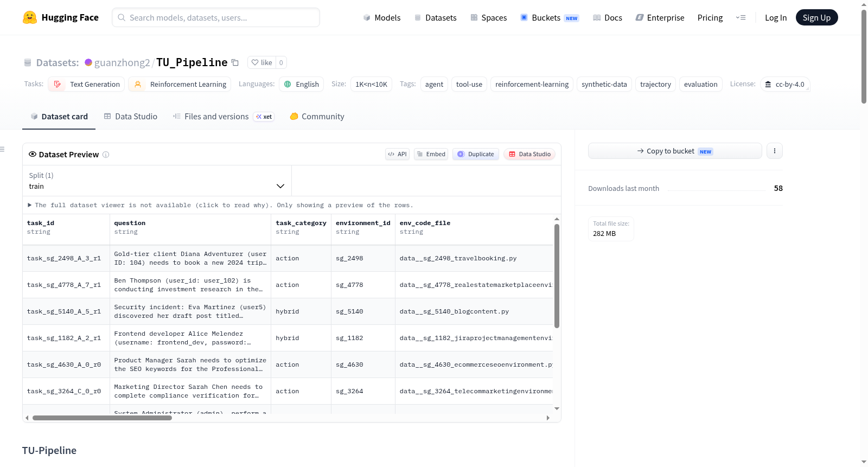The height and width of the screenshot is (467, 868).
Task: Click the Text Generation task tag
Action: [x=86, y=84]
